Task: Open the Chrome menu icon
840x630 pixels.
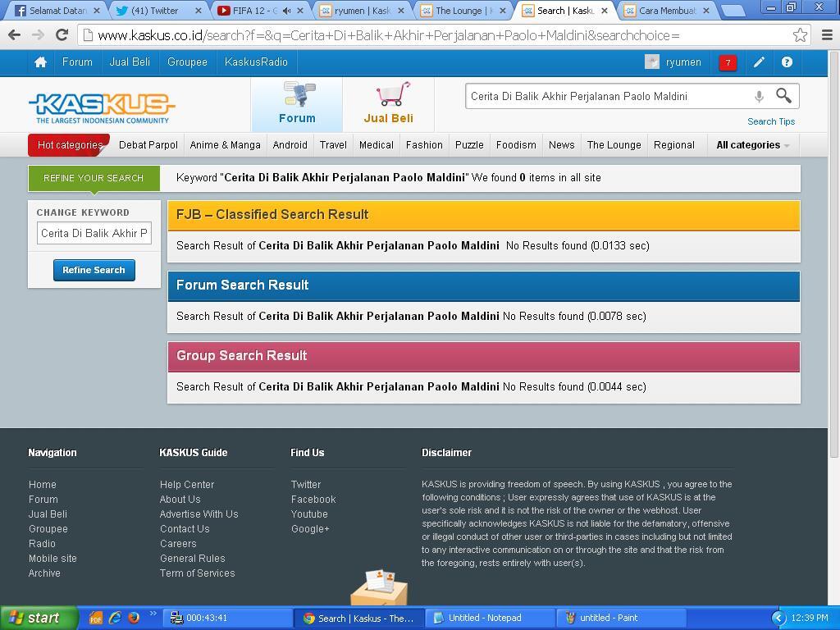Action: (827, 35)
